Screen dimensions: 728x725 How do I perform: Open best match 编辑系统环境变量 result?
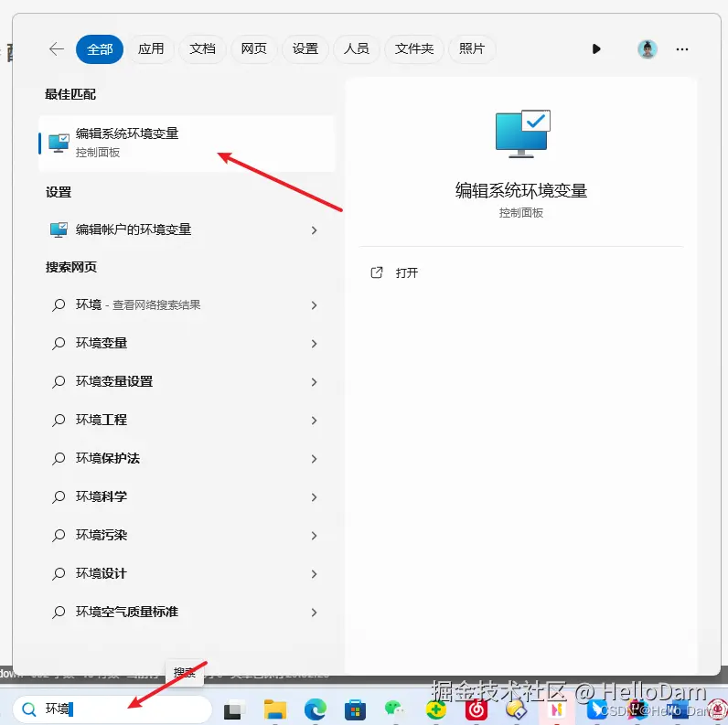187,144
